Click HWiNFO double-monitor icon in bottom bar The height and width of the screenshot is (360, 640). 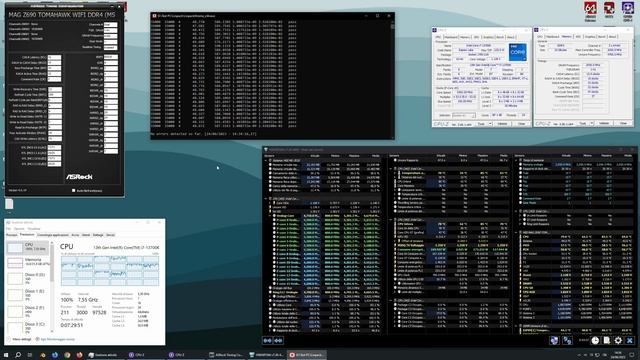coord(567,340)
